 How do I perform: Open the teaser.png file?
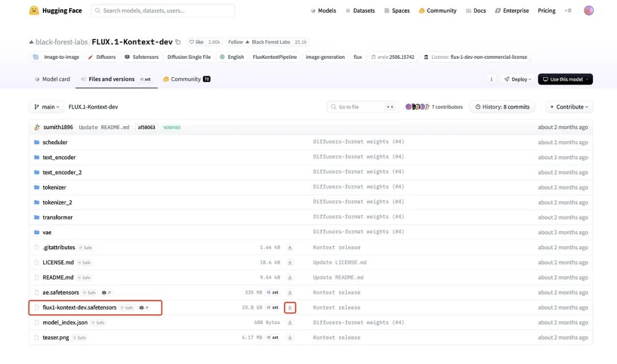click(56, 338)
